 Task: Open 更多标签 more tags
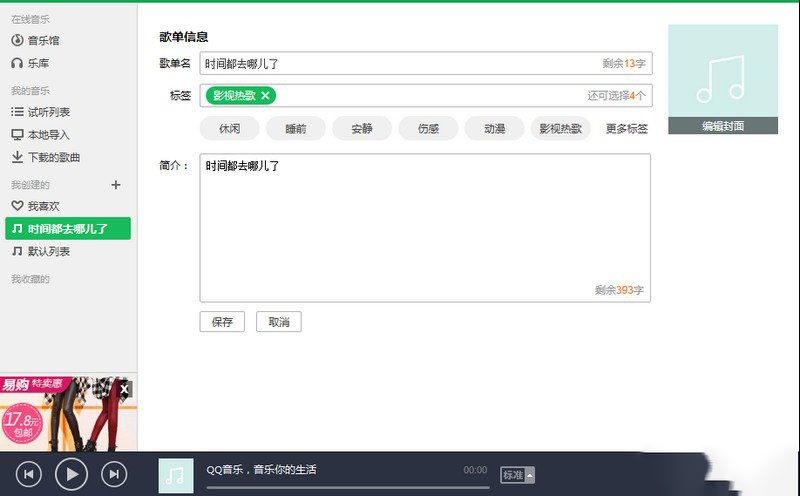[627, 129]
